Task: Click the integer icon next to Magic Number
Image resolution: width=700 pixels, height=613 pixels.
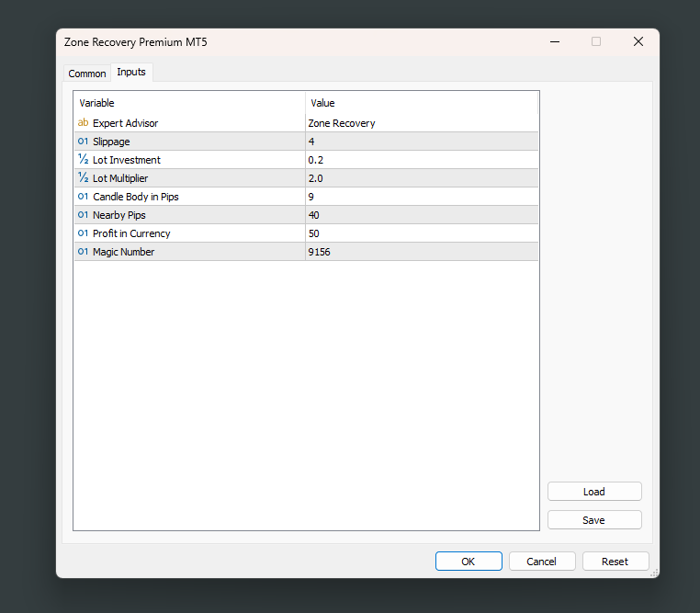Action: point(83,251)
